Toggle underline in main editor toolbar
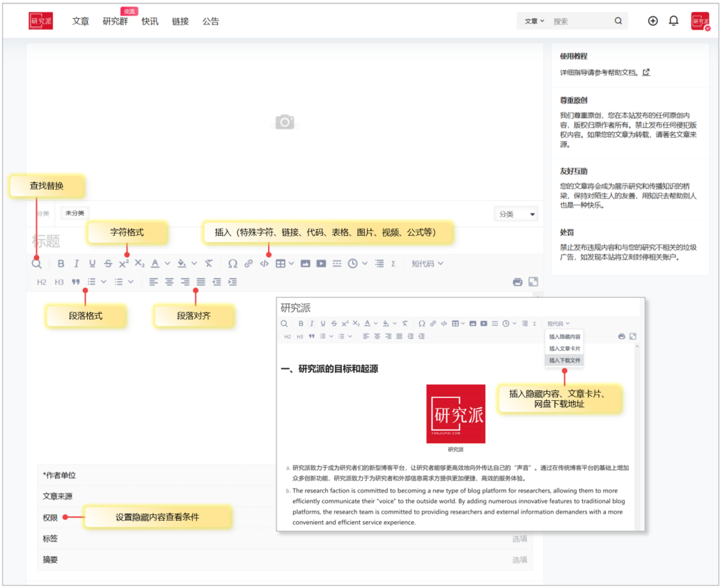 (x=93, y=264)
